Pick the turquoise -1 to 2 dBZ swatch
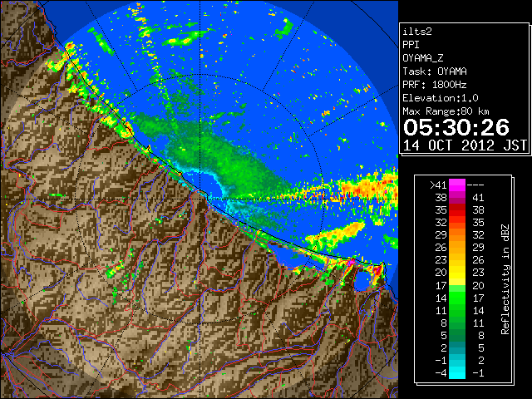The height and width of the screenshot is (399, 532). point(457,360)
